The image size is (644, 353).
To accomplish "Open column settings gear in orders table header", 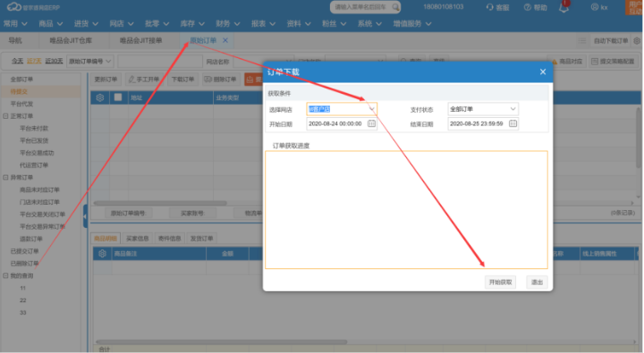I will point(100,97).
